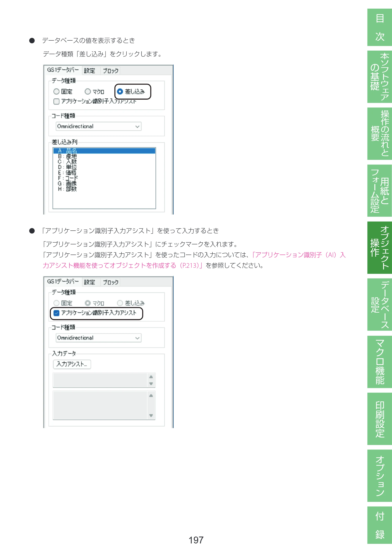Open GS1データバー tab in the upper dialog
The height and width of the screenshot is (555, 392).
click(x=63, y=70)
